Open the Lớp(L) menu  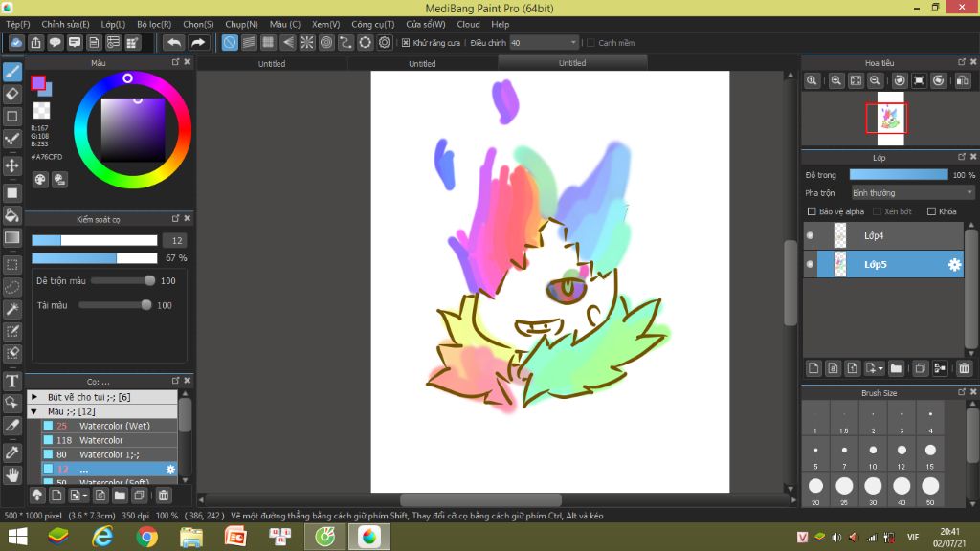[113, 24]
